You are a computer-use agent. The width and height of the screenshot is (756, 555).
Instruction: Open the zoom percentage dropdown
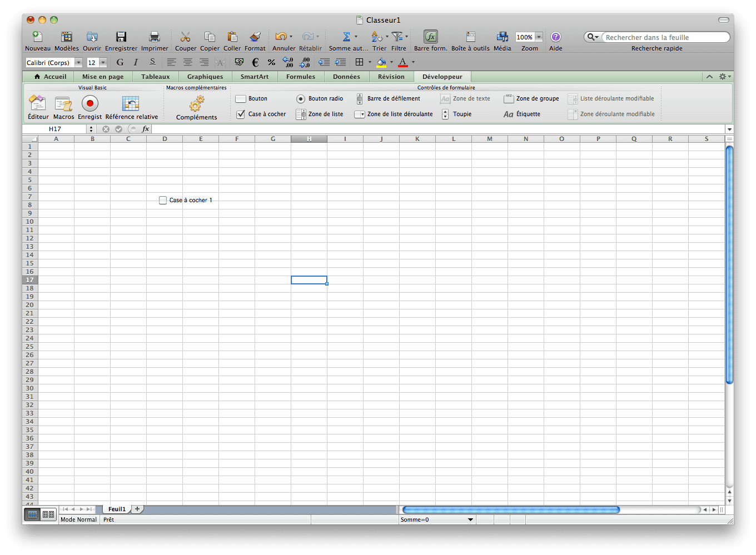[x=539, y=37]
